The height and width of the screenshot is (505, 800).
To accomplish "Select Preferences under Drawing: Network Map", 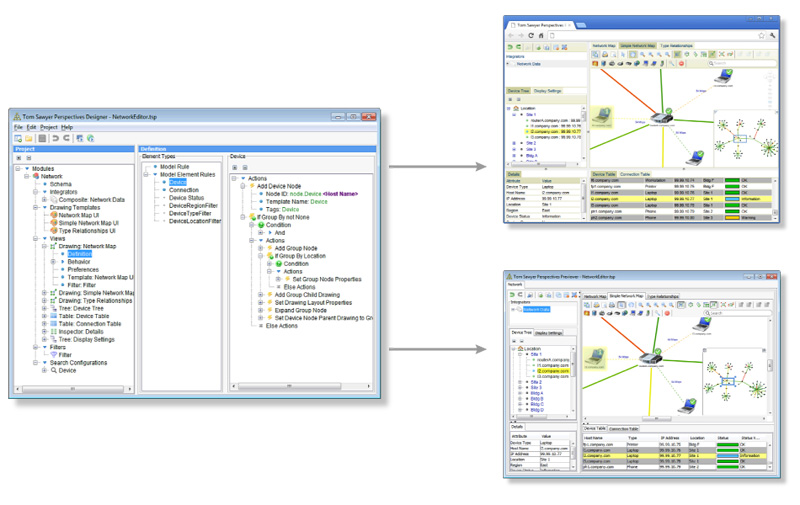I will [x=83, y=269].
